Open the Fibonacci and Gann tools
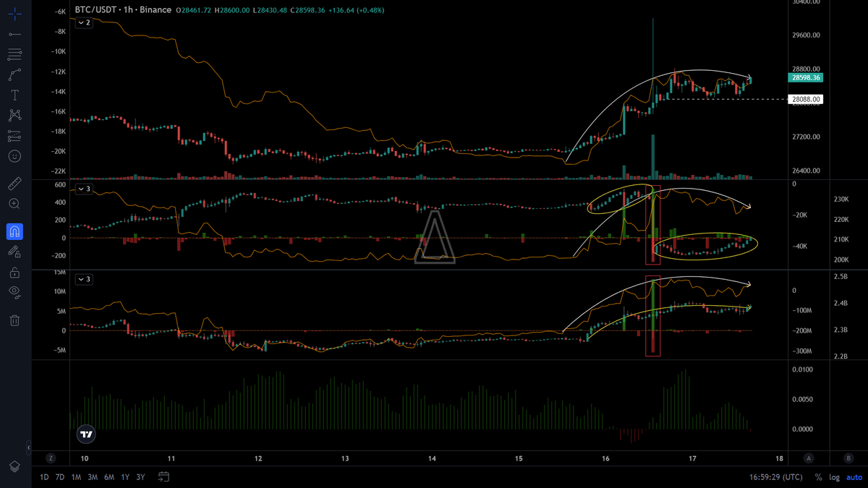 [14, 54]
